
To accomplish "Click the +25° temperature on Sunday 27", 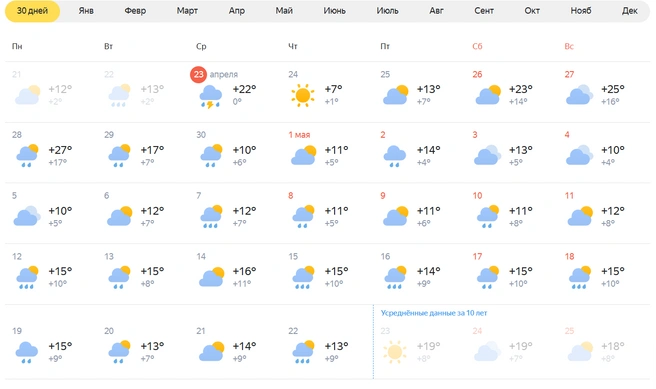I will [x=613, y=89].
